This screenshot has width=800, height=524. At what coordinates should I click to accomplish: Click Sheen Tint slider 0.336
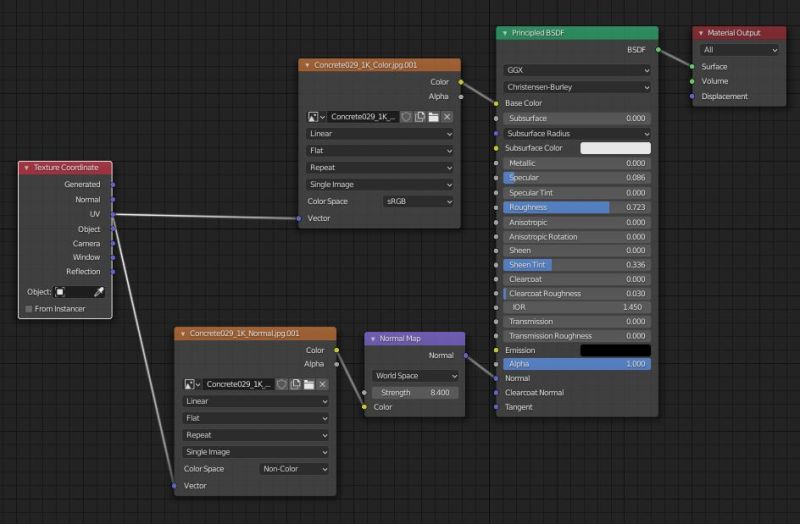point(577,265)
